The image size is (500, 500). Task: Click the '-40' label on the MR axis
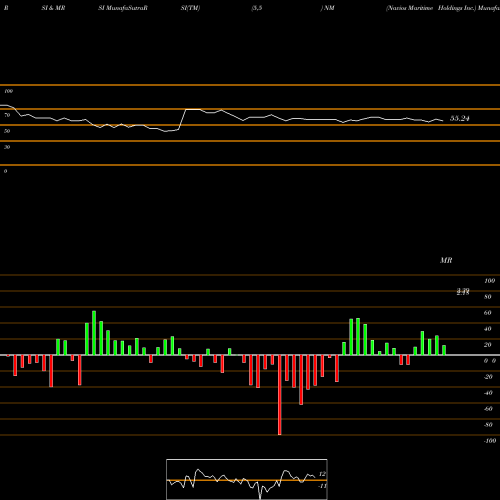click(488, 393)
